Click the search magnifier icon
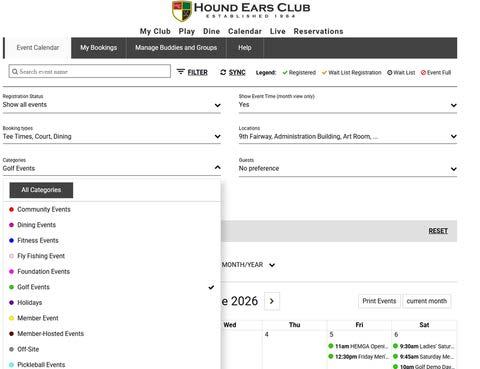 point(15,72)
